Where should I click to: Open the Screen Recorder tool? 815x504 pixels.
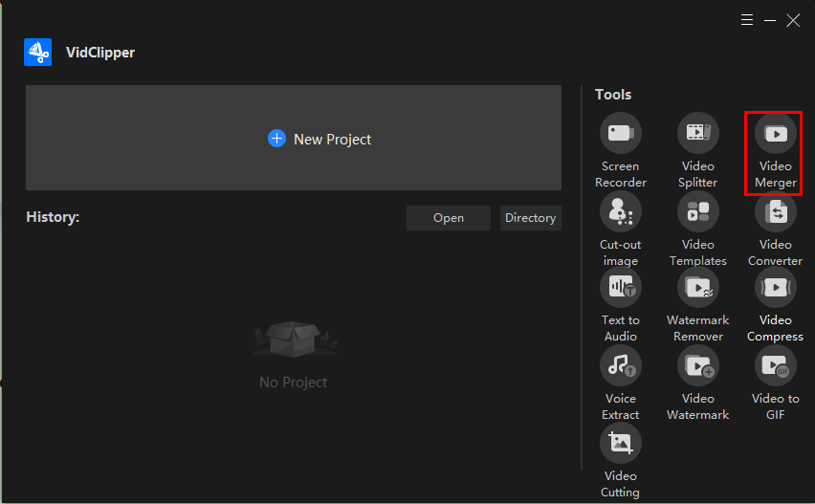click(x=620, y=134)
